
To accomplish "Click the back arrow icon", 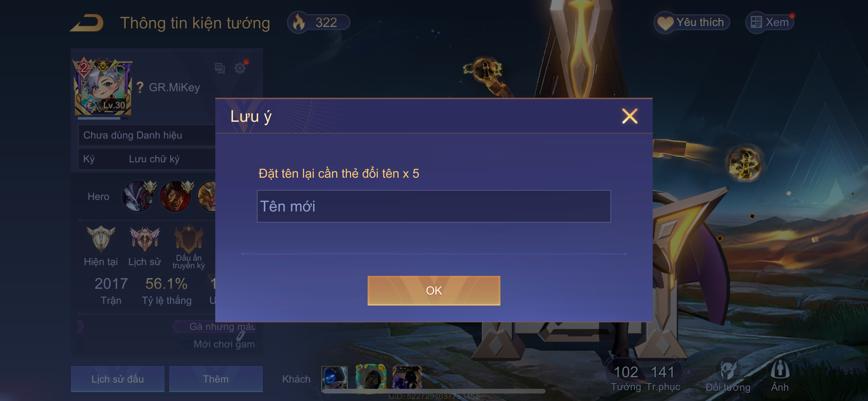I will pyautogui.click(x=87, y=23).
